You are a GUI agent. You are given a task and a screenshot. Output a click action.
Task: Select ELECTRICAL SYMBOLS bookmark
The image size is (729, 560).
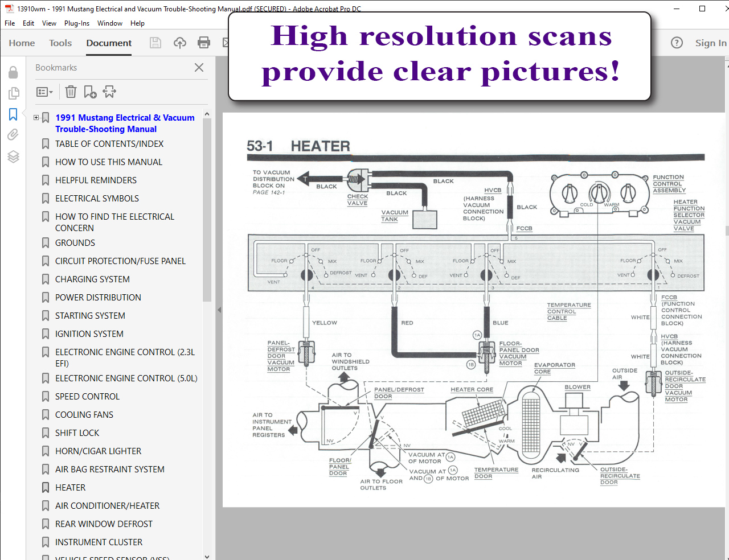pos(97,199)
